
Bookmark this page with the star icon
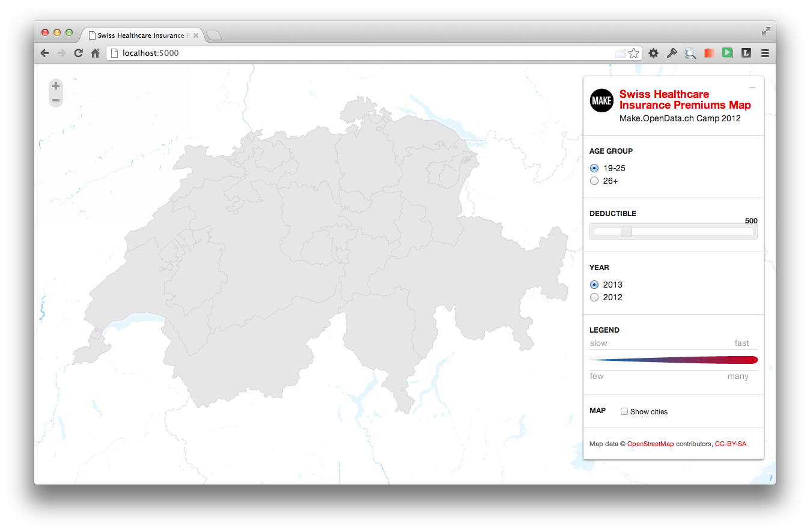(633, 53)
